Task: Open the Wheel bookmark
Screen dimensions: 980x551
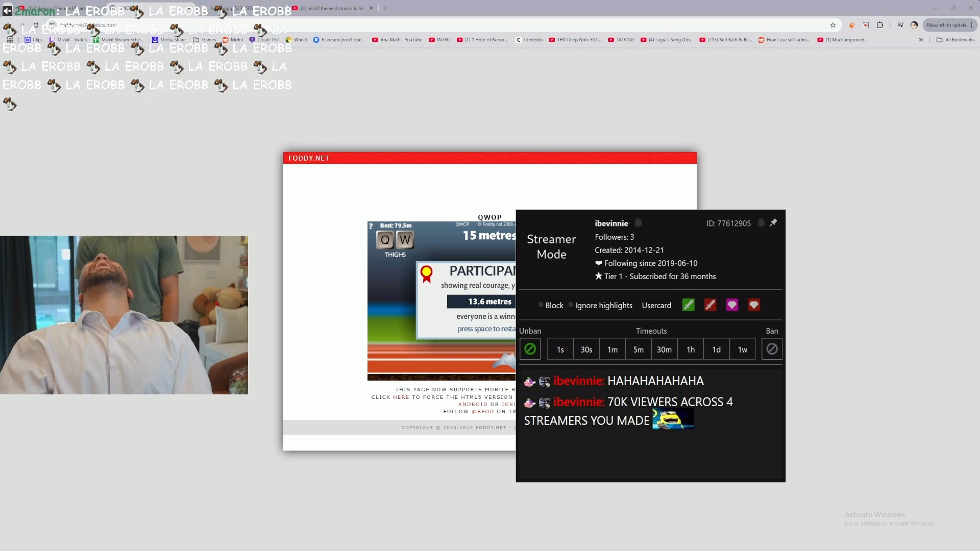Action: (297, 40)
